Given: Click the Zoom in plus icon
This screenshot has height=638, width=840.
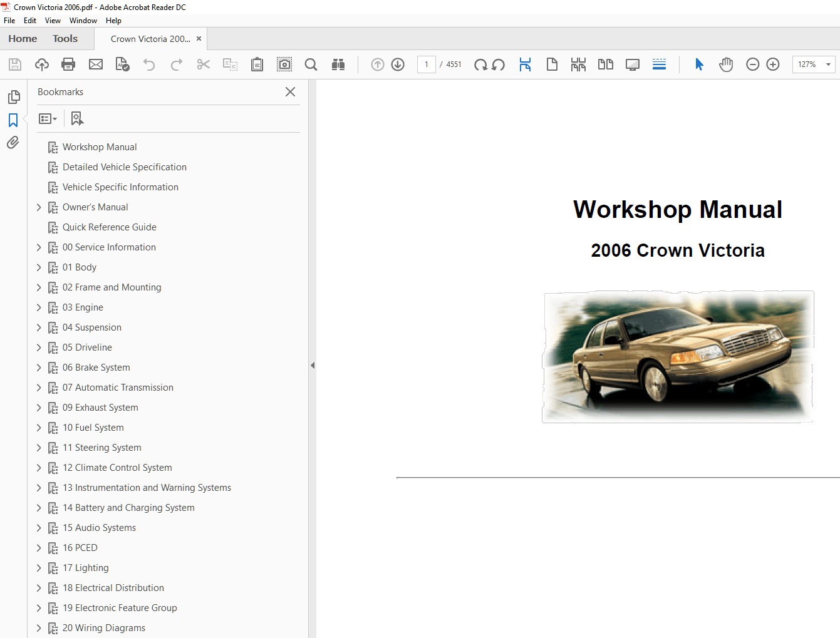Looking at the screenshot, I should click(773, 64).
